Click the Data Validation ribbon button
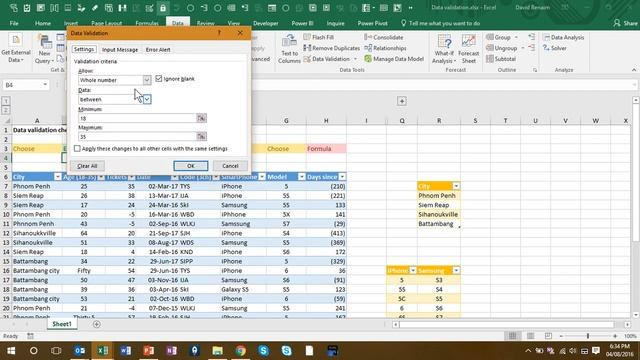 point(331,59)
